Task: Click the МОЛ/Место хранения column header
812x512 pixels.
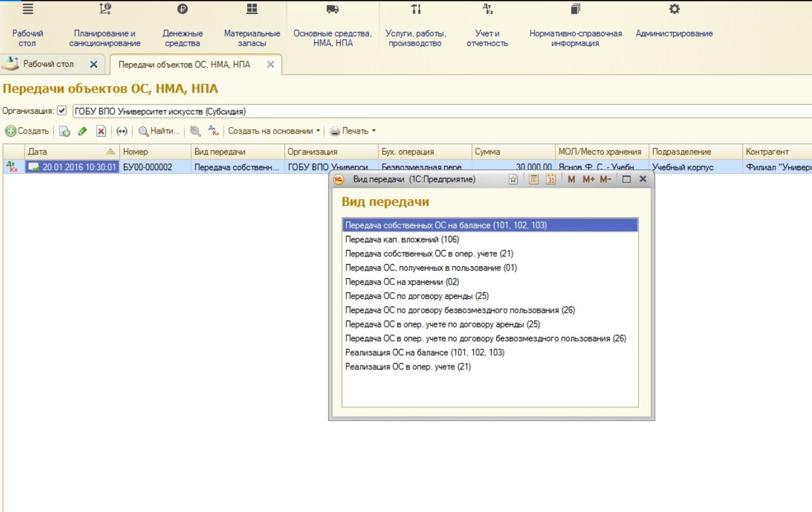Action: (x=601, y=152)
